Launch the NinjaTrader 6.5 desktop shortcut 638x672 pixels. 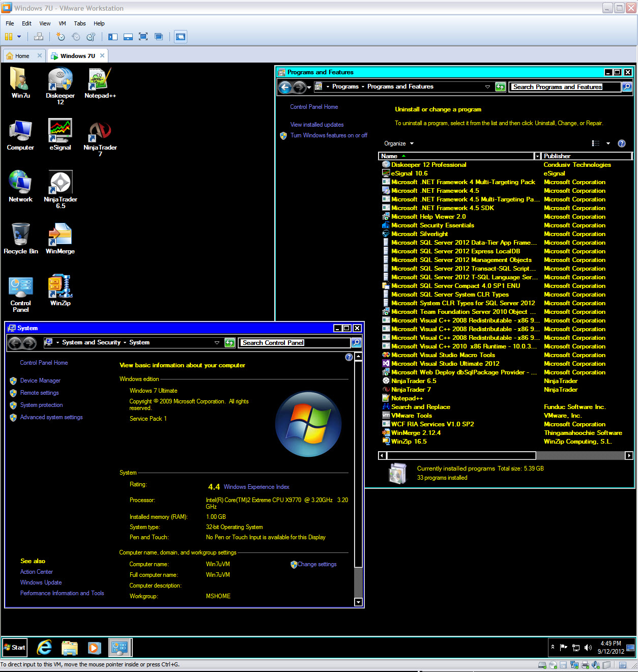(x=60, y=190)
